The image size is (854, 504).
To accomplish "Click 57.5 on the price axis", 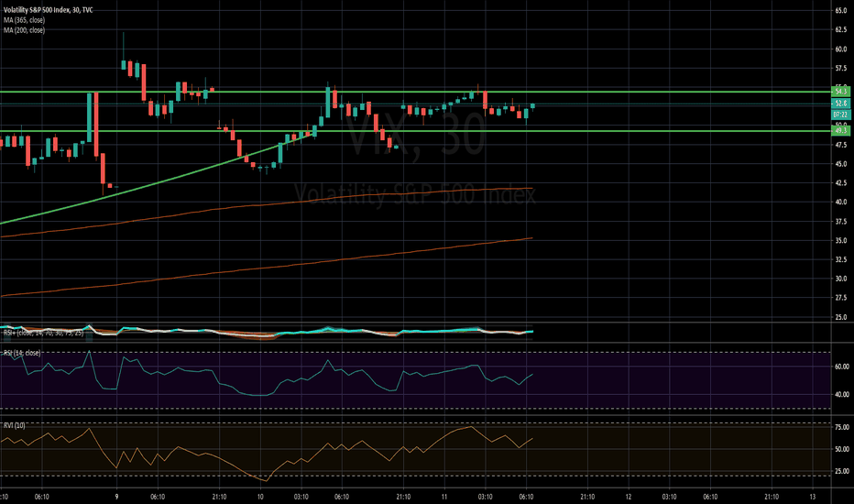I will [841, 69].
